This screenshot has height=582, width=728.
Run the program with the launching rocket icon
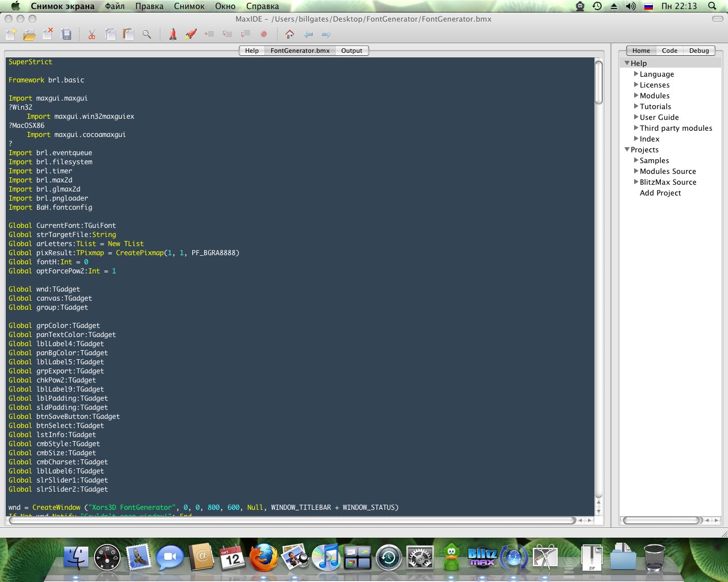tap(191, 35)
